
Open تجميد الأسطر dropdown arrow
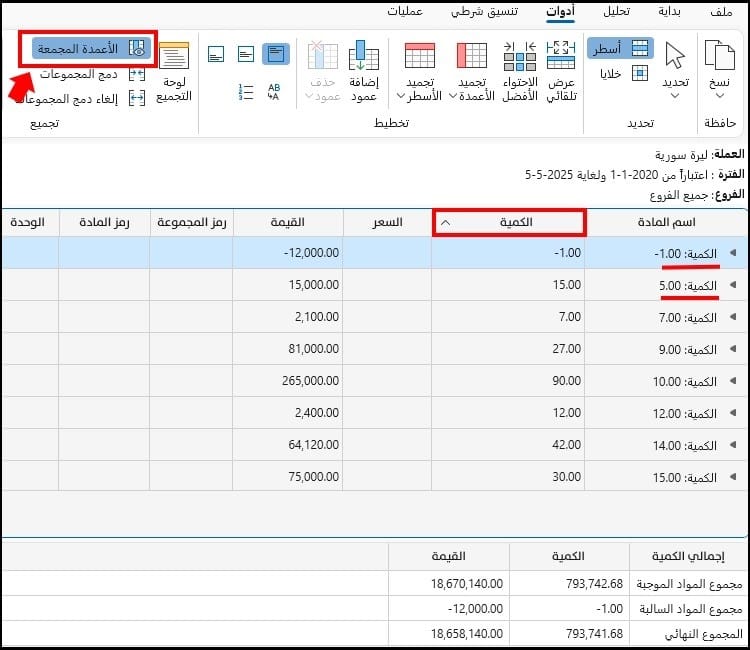click(401, 96)
